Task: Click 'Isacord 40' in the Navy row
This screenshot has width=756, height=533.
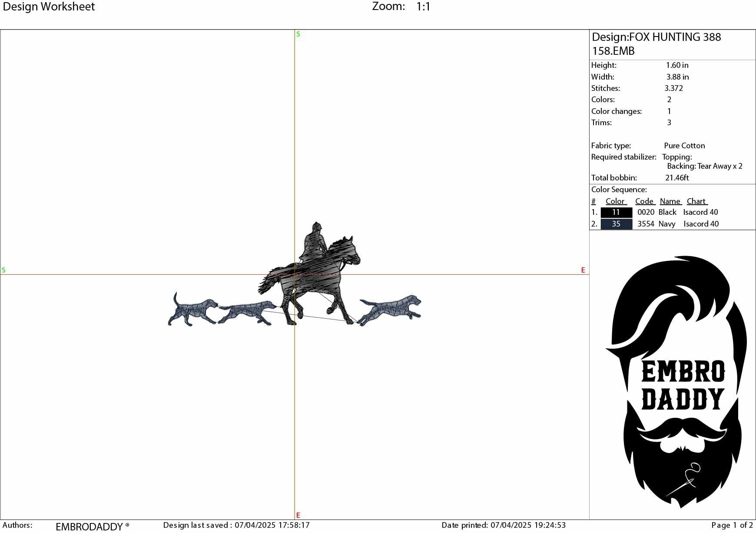Action: (701, 224)
